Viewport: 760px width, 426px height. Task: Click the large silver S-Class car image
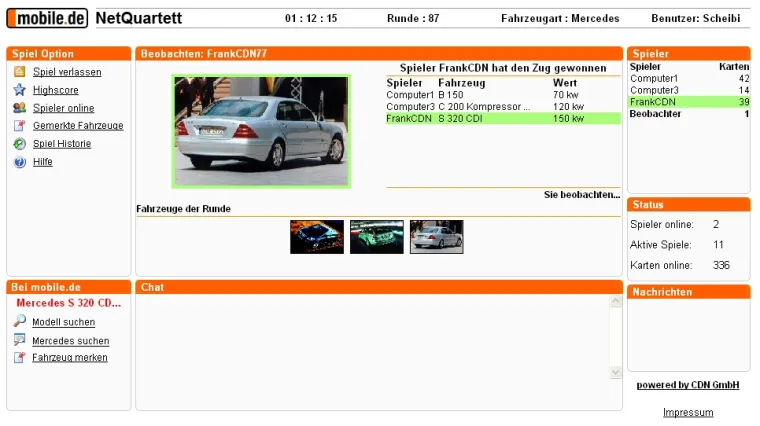click(x=261, y=131)
